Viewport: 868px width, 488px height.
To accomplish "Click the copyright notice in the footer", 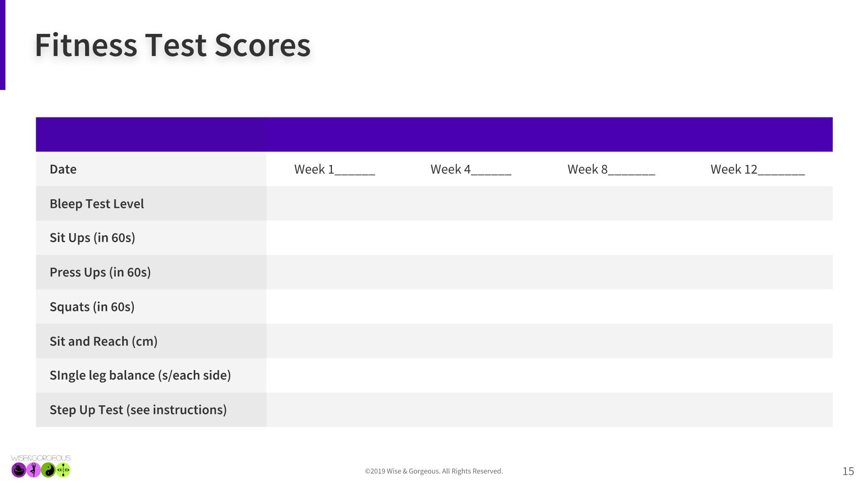I will point(434,471).
